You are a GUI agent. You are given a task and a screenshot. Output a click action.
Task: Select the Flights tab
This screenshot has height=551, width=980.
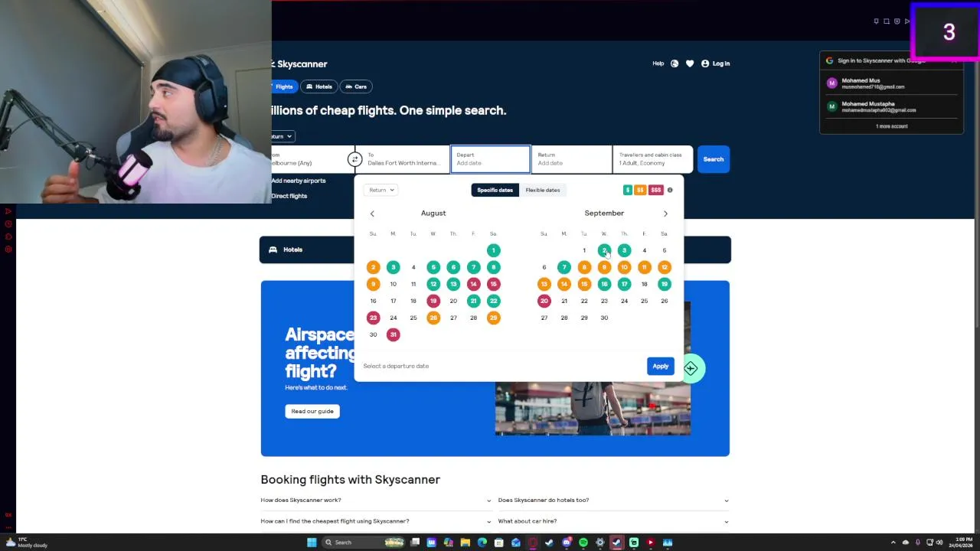[x=284, y=86]
